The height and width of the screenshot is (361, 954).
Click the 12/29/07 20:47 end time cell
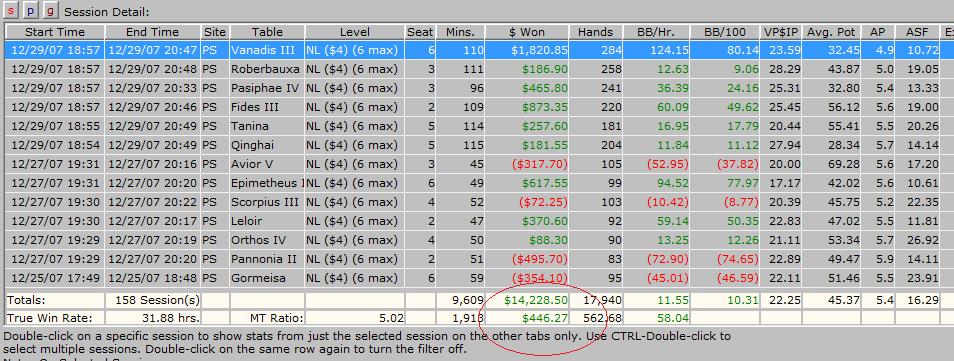pos(153,50)
